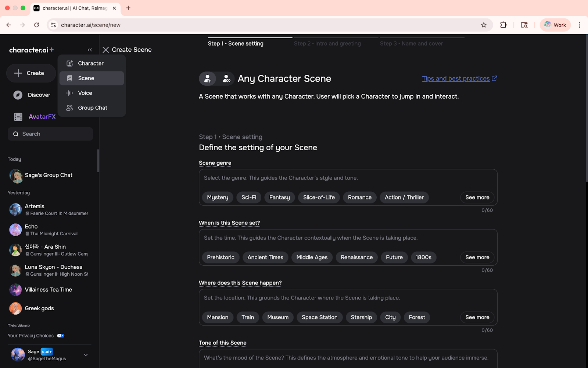588x368 pixels.
Task: Expand the Sage account menu chevron
Action: [x=86, y=355]
